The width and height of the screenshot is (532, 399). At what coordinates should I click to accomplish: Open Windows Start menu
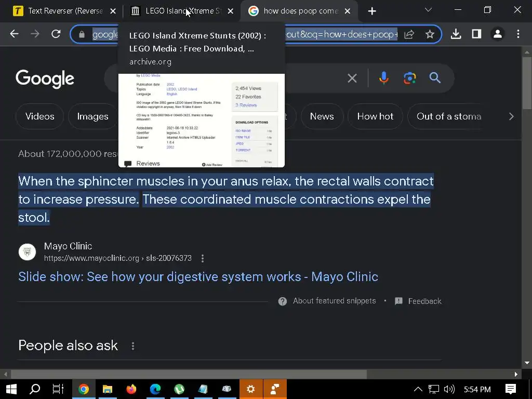[x=11, y=389]
